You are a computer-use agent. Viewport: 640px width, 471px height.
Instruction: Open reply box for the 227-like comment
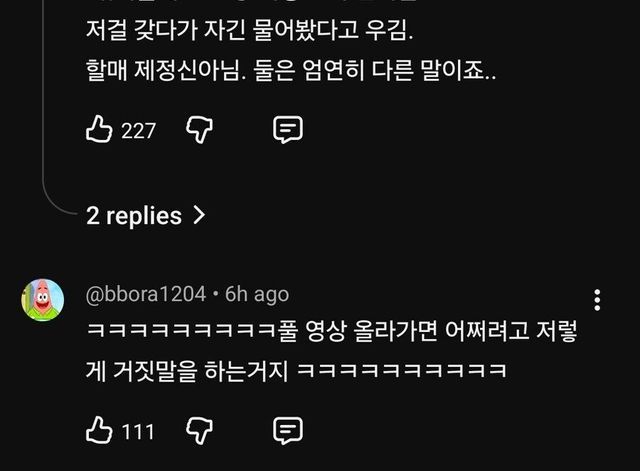pyautogui.click(x=288, y=129)
